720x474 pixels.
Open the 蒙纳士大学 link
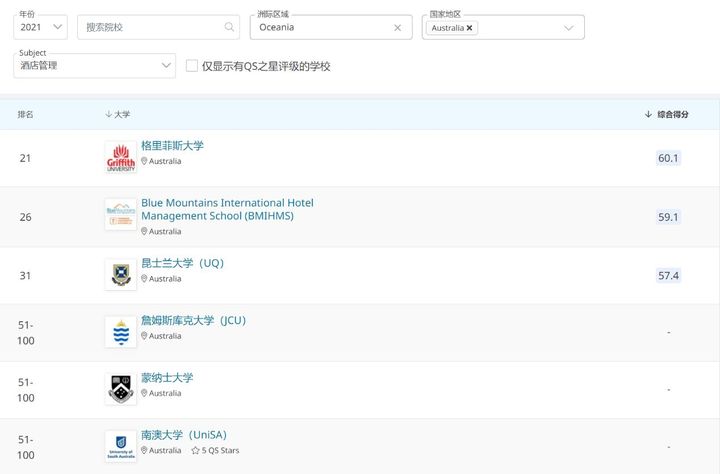pos(167,378)
